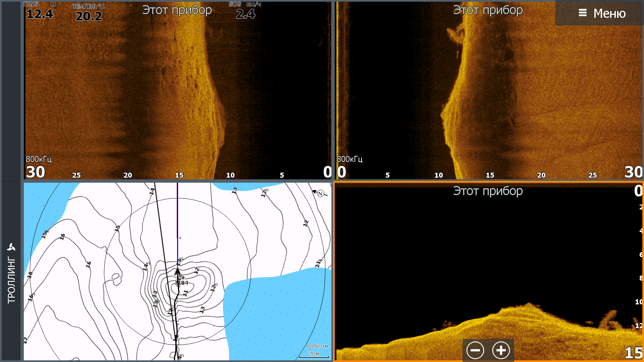Click the left panel 800кГц frequency label

tap(39, 159)
